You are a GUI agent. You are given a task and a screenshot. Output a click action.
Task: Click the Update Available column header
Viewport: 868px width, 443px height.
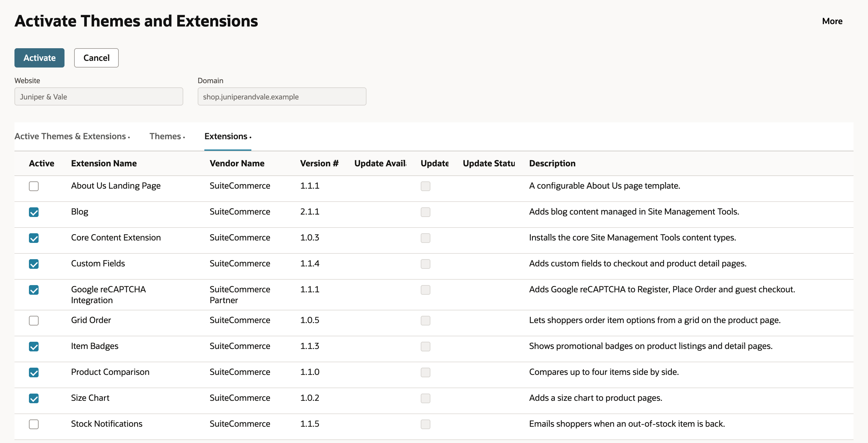point(380,163)
